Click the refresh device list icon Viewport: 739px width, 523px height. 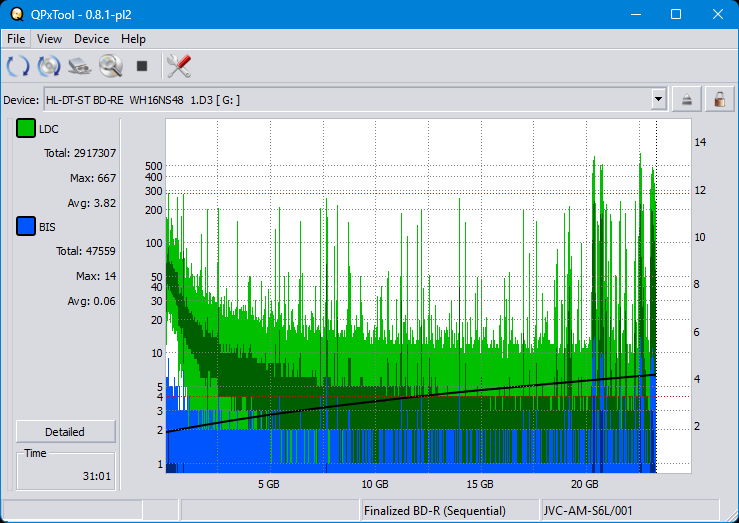[18, 67]
